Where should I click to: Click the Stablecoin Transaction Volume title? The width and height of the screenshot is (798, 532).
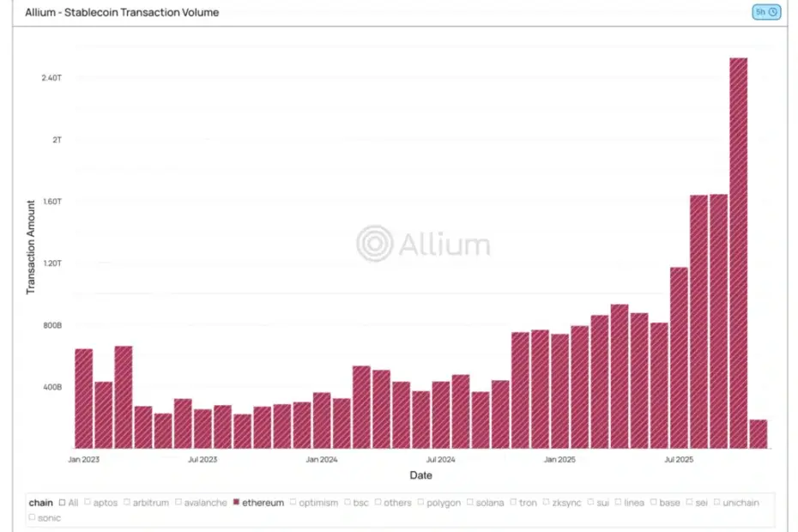[122, 12]
